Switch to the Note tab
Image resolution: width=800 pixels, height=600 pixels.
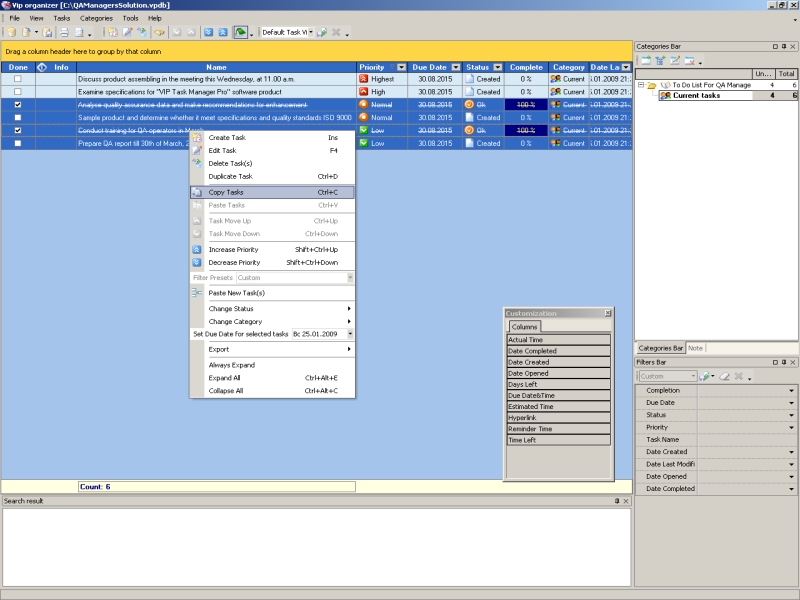coord(695,348)
